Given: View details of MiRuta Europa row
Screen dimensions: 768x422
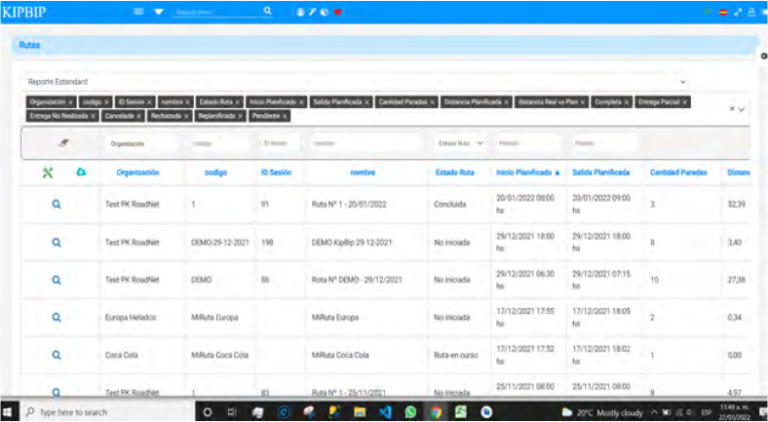Looking at the screenshot, I should click(56, 317).
